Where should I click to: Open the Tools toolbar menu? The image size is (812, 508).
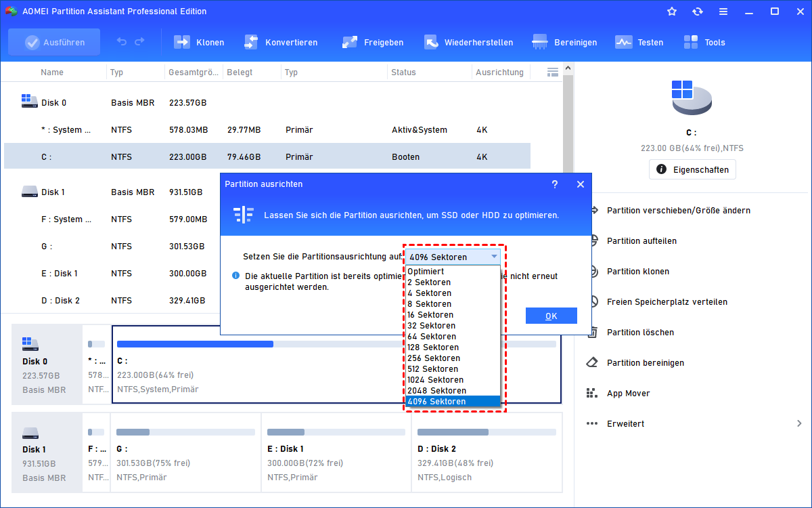point(691,42)
